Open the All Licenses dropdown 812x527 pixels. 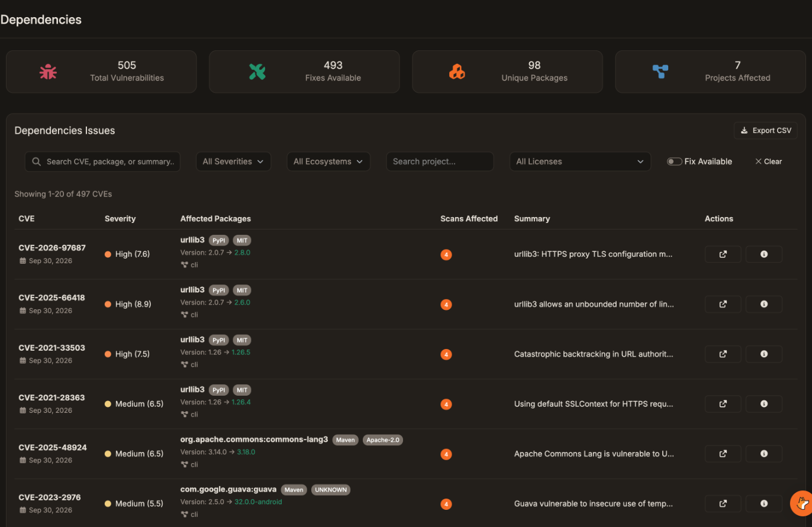[580, 161]
